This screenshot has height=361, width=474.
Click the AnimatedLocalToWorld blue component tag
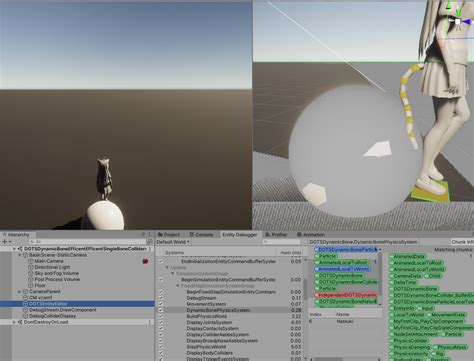pyautogui.click(x=342, y=269)
